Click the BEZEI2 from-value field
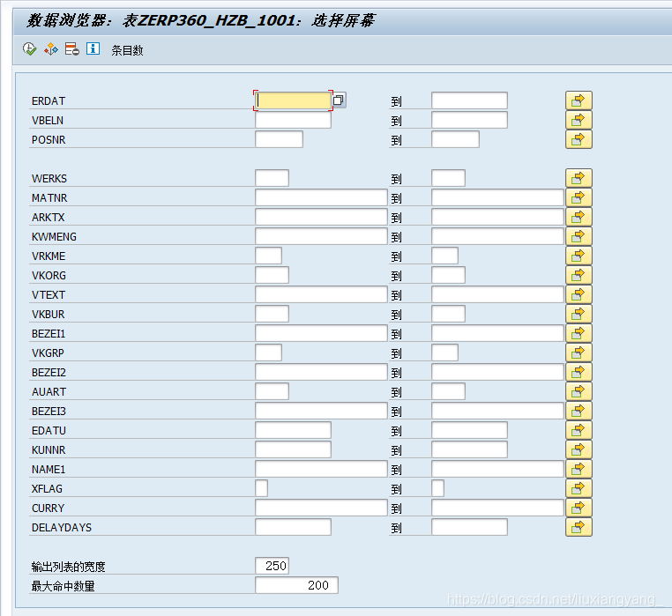The image size is (672, 616). pyautogui.click(x=321, y=372)
